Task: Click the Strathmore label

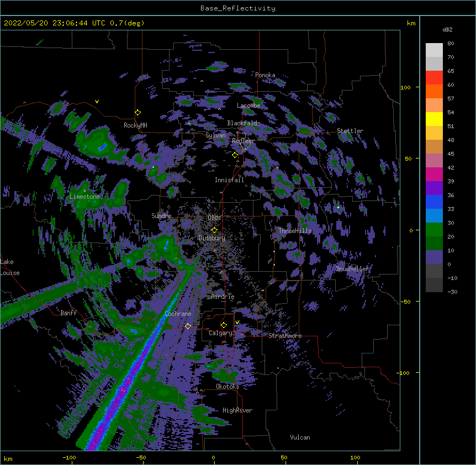Action: click(x=285, y=336)
